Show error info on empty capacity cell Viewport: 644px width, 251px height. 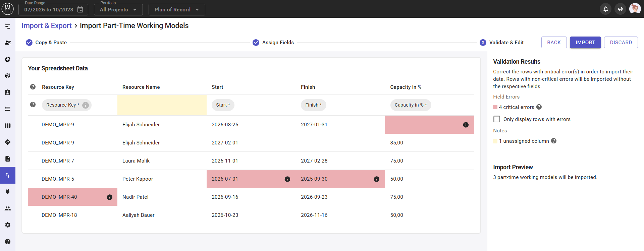(x=466, y=125)
